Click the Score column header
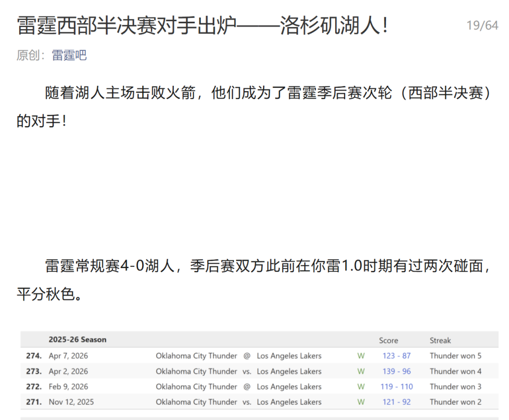This screenshot has width=509, height=420. 388,341
